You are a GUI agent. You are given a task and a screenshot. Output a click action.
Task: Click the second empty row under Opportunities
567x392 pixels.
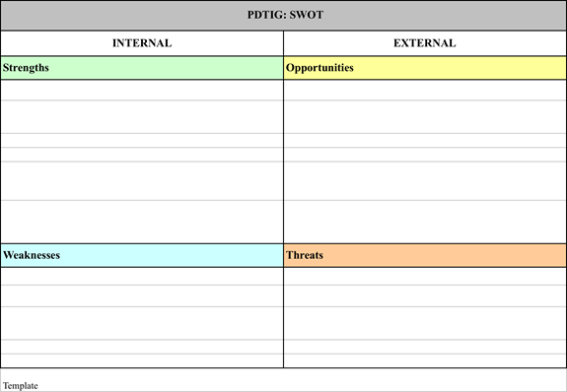click(425, 117)
